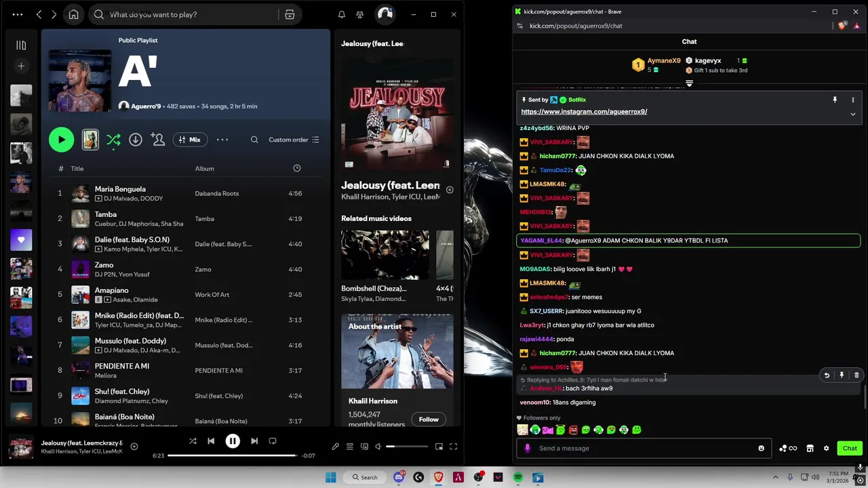Create a playlist with the plus icon
The height and width of the screenshot is (488, 868).
coord(21,66)
